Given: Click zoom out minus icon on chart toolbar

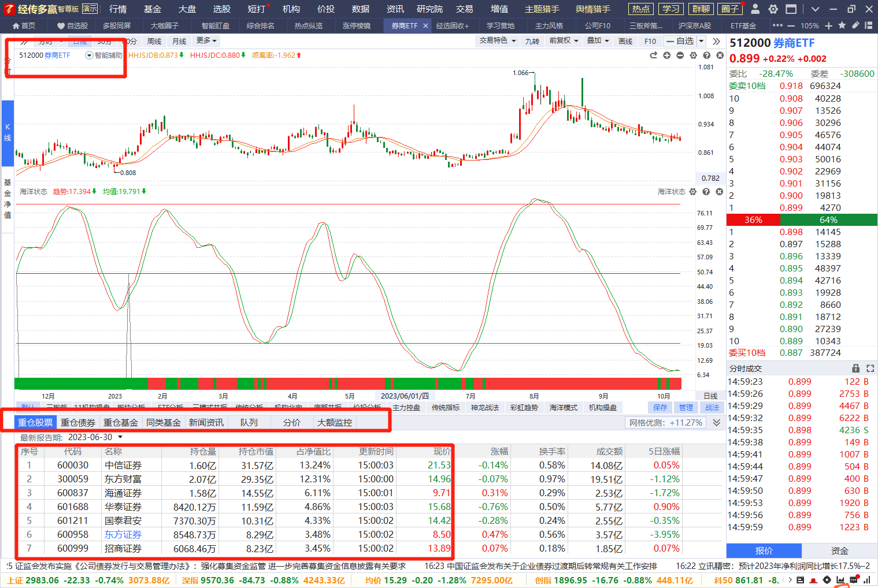Looking at the screenshot, I should (680, 55).
